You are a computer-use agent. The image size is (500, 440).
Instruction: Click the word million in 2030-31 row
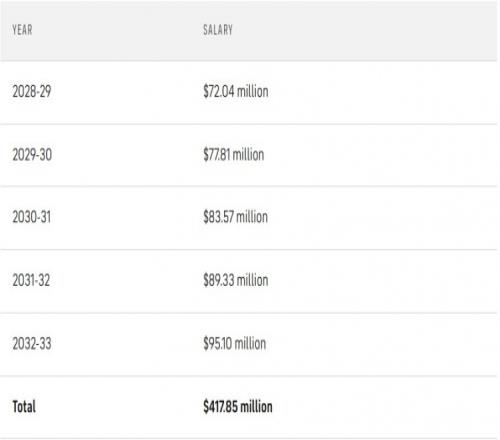(x=252, y=217)
